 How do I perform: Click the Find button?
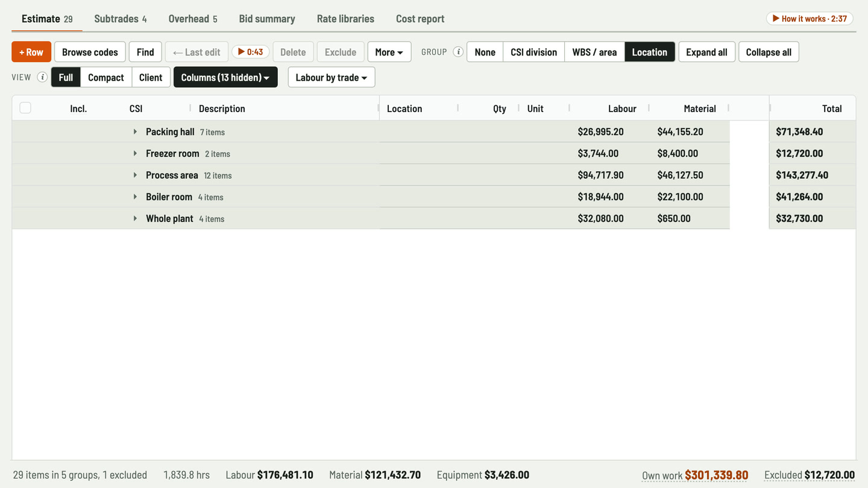145,52
